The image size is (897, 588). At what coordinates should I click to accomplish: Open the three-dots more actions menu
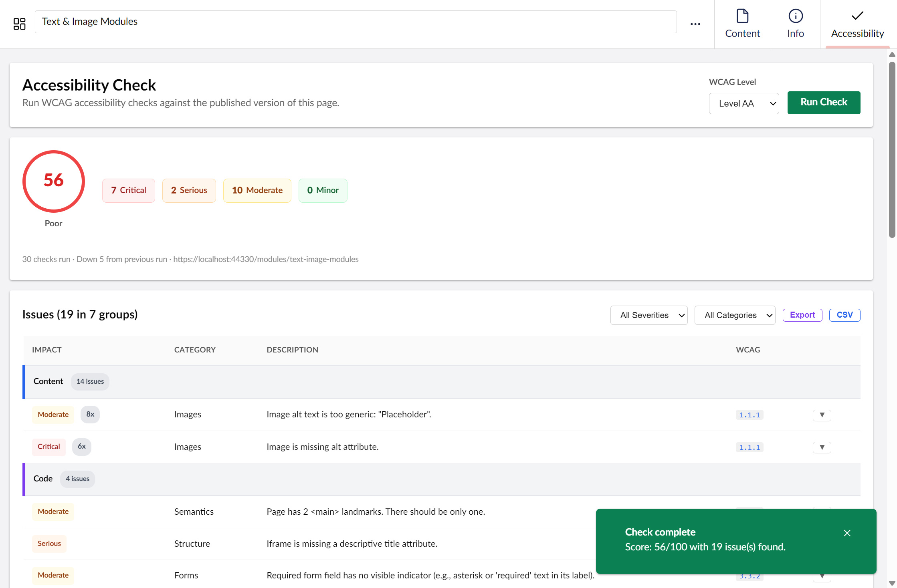point(695,24)
